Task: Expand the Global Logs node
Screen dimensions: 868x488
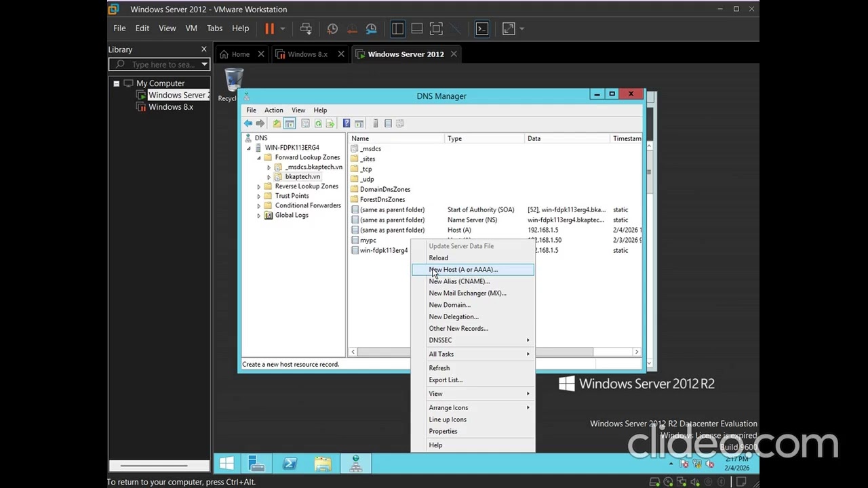Action: pos(259,216)
